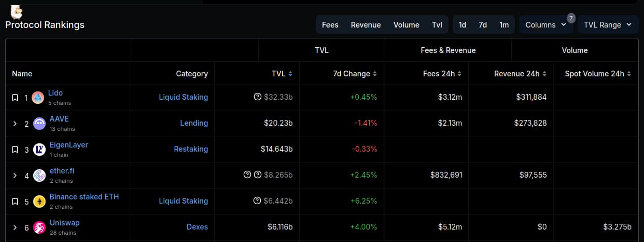Image resolution: width=644 pixels, height=242 pixels.
Task: Open the TVL Range dropdown
Action: [x=607, y=25]
